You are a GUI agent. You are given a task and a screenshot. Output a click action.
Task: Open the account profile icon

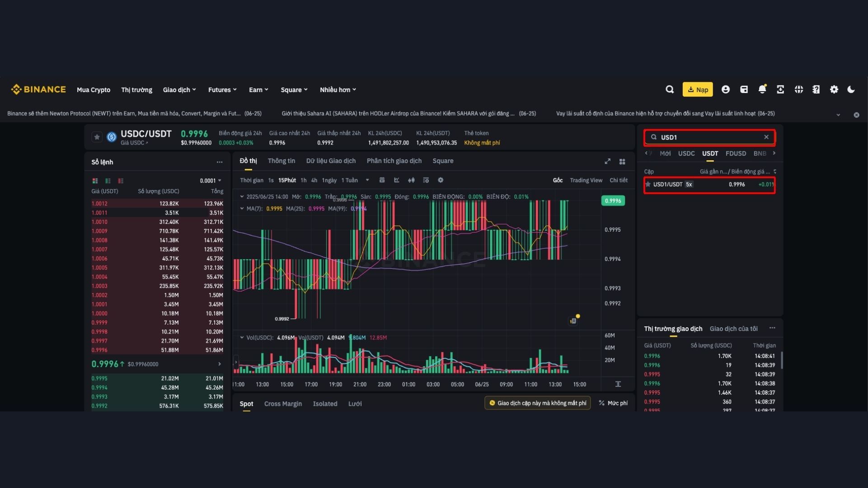[726, 89]
